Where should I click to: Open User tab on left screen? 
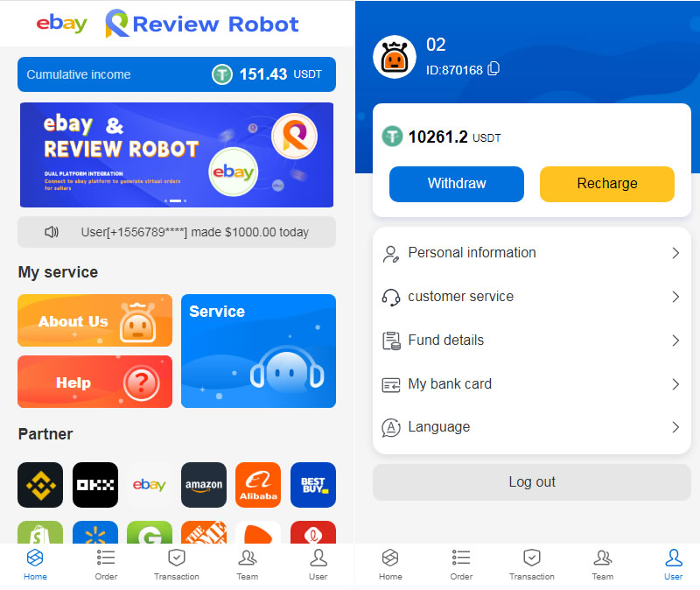click(318, 565)
